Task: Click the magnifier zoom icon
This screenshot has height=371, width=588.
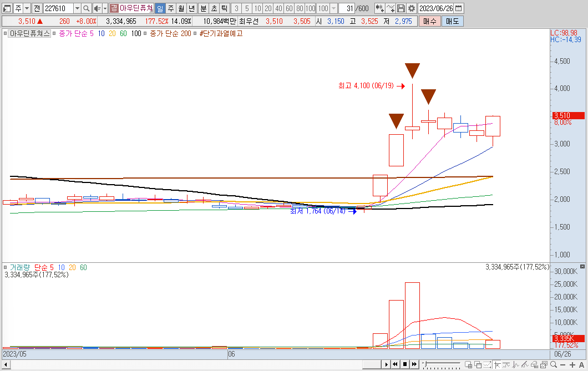Action: pyautogui.click(x=554, y=365)
